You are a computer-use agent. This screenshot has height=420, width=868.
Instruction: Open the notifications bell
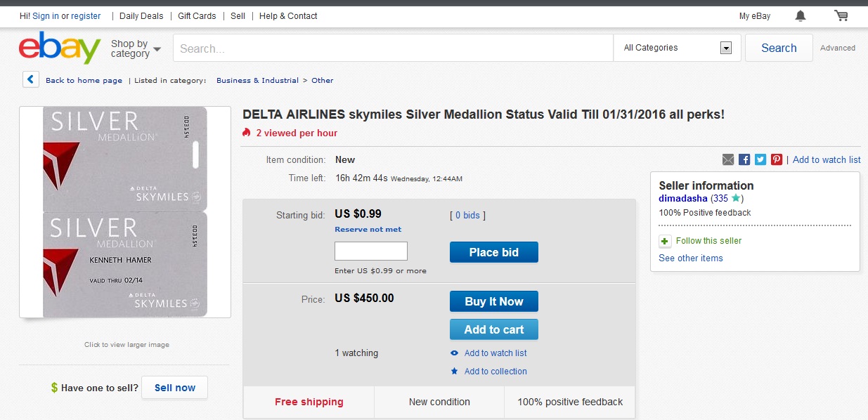[800, 15]
